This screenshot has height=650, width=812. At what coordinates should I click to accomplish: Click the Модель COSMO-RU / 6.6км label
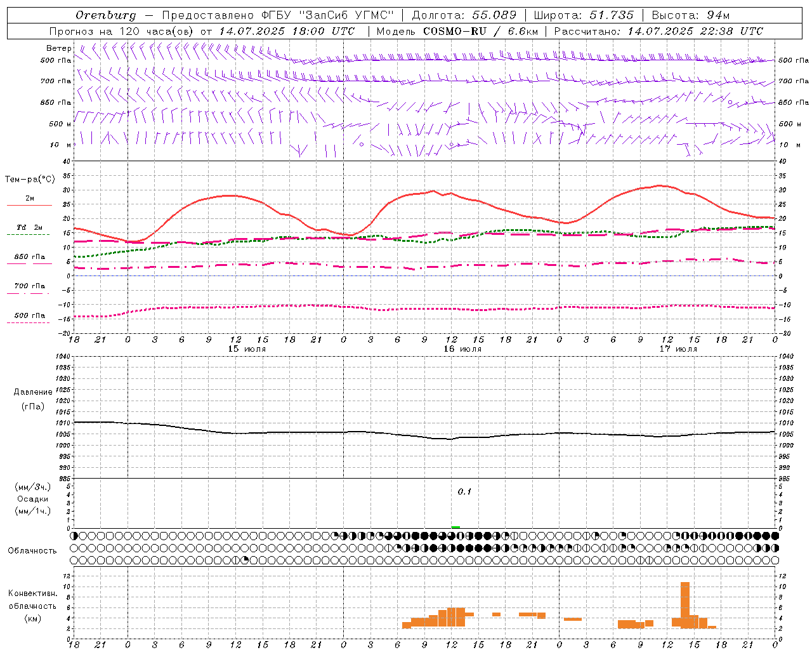click(457, 31)
